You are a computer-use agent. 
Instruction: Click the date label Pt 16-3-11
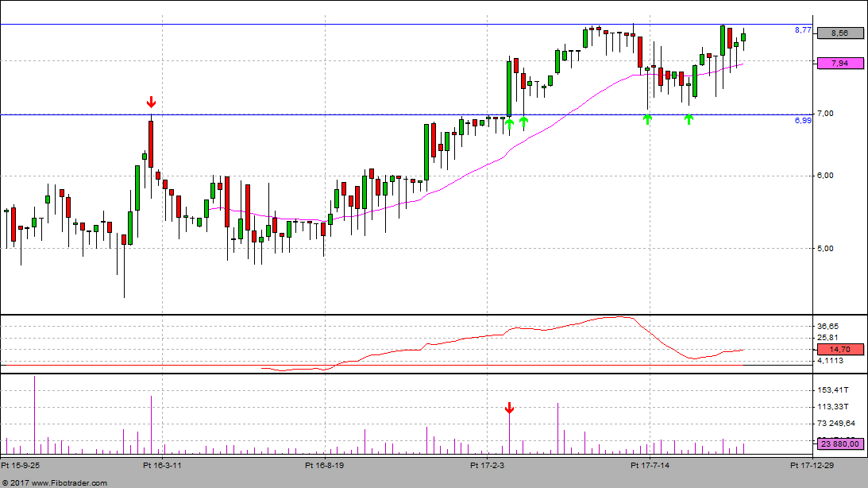(x=162, y=465)
